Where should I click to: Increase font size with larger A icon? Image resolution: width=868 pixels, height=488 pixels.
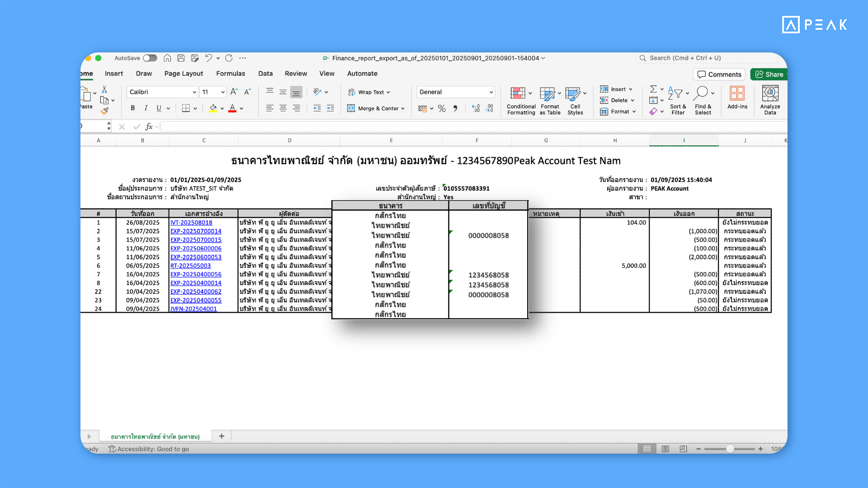[234, 92]
